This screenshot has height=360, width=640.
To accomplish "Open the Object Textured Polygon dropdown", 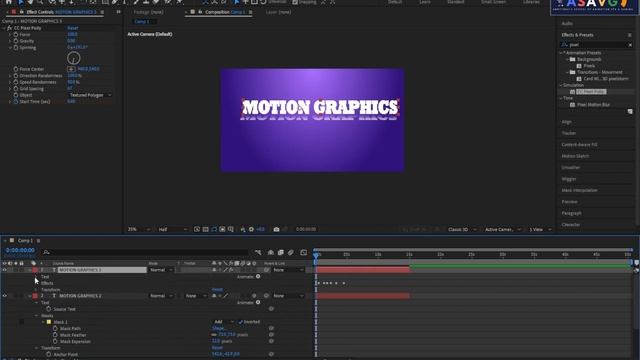I will coord(90,95).
